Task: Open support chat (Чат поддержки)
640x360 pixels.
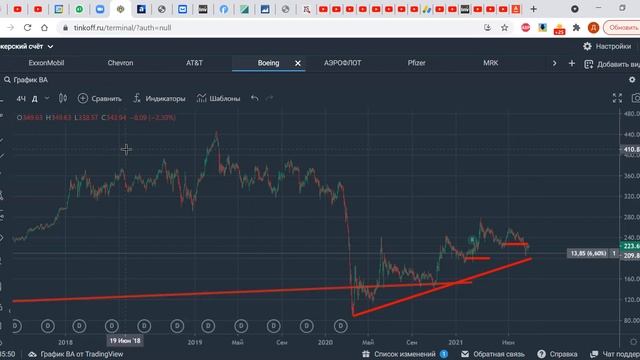Action: coord(615,354)
